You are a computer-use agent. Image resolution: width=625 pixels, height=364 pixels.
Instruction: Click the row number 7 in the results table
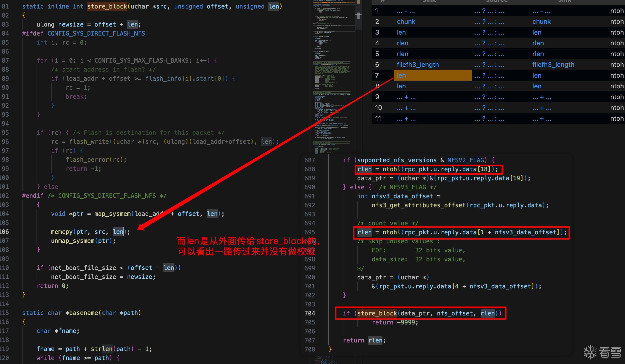[377, 76]
